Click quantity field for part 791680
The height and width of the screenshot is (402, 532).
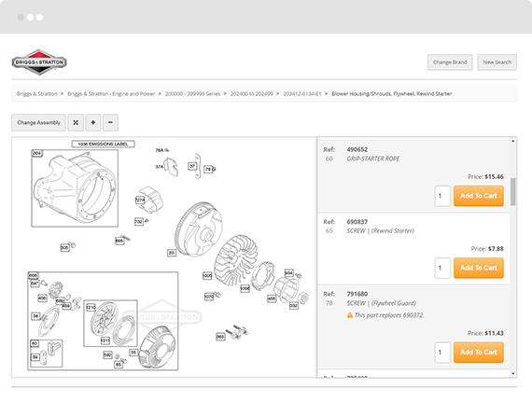pos(442,353)
